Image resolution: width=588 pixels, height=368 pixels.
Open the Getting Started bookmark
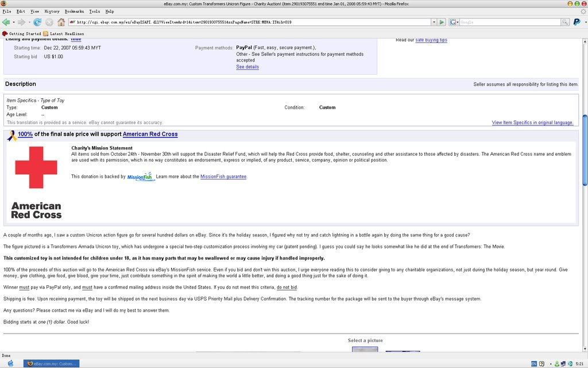coord(22,33)
